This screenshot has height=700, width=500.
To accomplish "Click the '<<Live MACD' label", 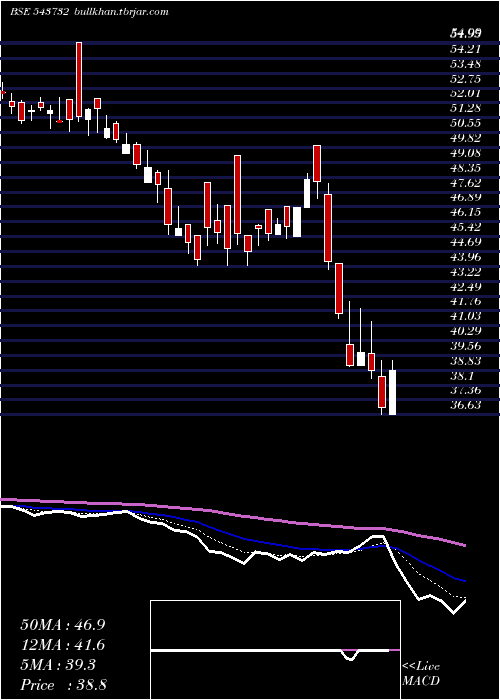I will click(x=421, y=674).
